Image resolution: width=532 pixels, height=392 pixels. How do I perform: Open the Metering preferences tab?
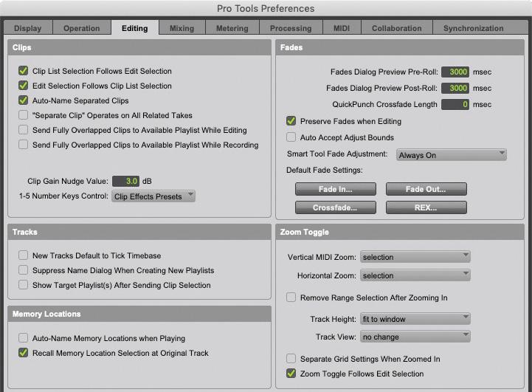pos(232,28)
